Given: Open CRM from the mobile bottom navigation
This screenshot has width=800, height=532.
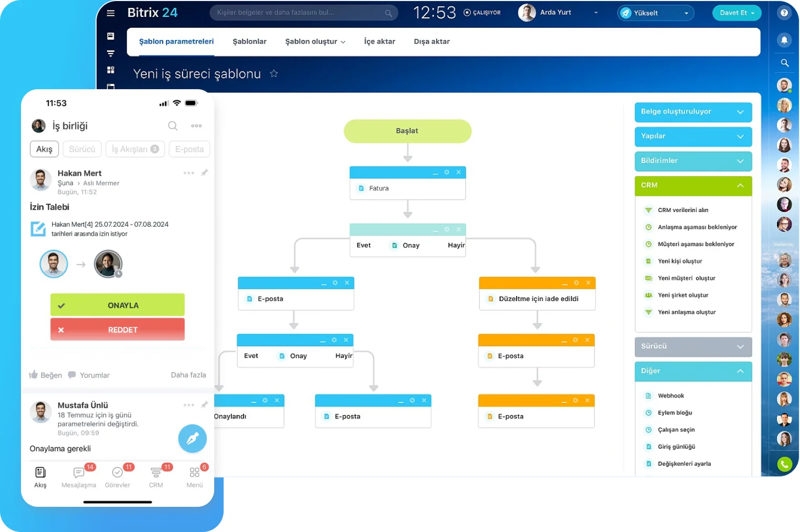Looking at the screenshot, I should 156,476.
